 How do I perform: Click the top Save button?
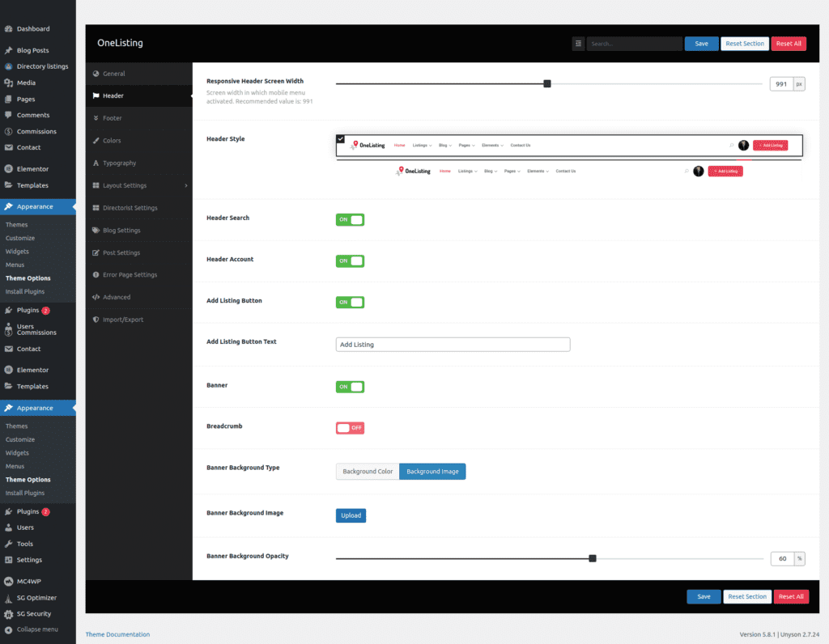click(701, 44)
